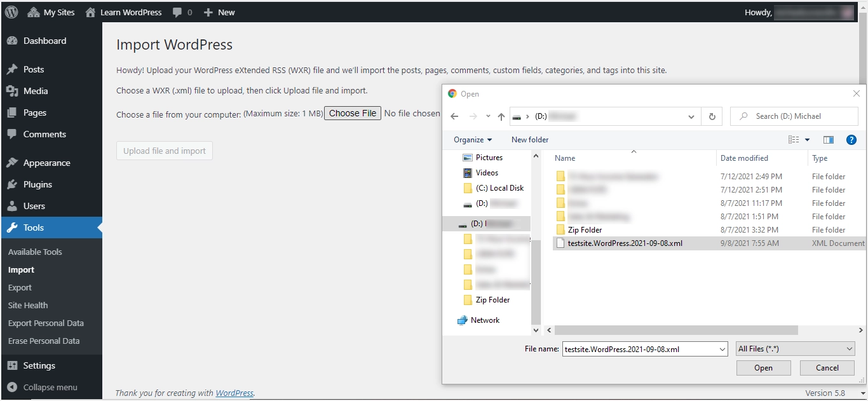Open the Appearance menu
The height and width of the screenshot is (401, 868).
coord(46,163)
